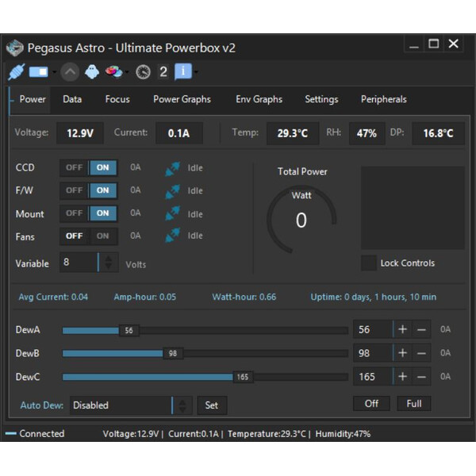The width and height of the screenshot is (476, 476).
Task: Enable the Lock Controls checkbox
Action: pos(369,263)
